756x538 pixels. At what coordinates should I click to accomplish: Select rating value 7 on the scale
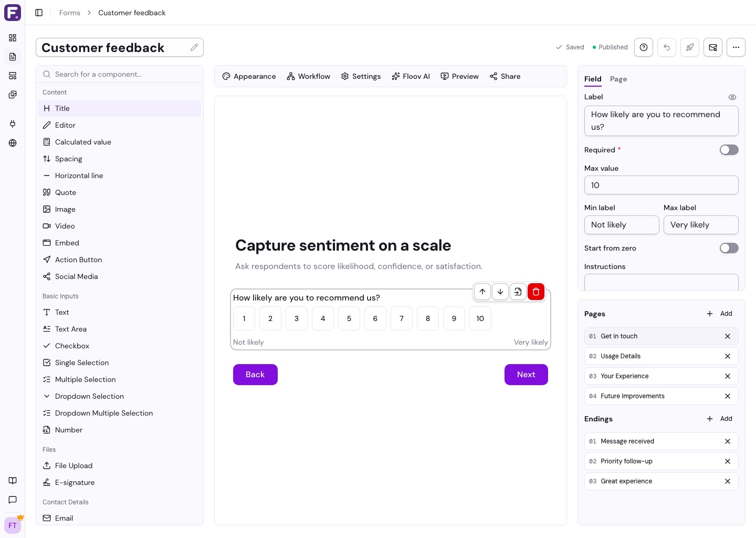pos(402,318)
